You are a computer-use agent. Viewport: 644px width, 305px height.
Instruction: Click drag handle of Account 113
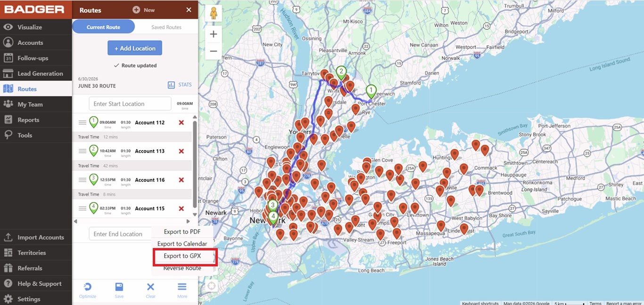coord(83,151)
